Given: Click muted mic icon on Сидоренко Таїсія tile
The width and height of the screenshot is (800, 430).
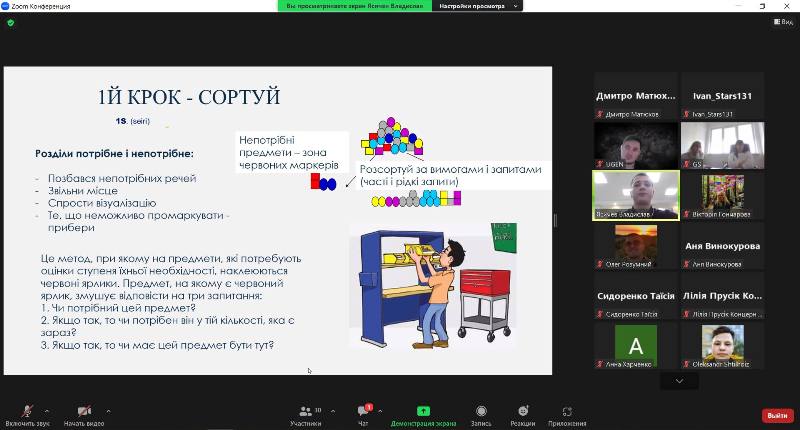Looking at the screenshot, I should click(x=600, y=314).
